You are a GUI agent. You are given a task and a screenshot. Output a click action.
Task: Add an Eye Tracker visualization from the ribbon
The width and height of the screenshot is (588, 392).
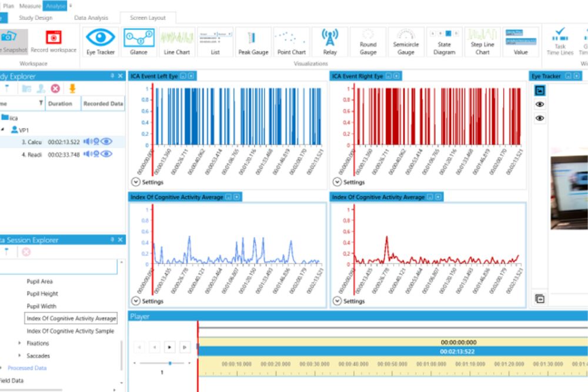101,39
